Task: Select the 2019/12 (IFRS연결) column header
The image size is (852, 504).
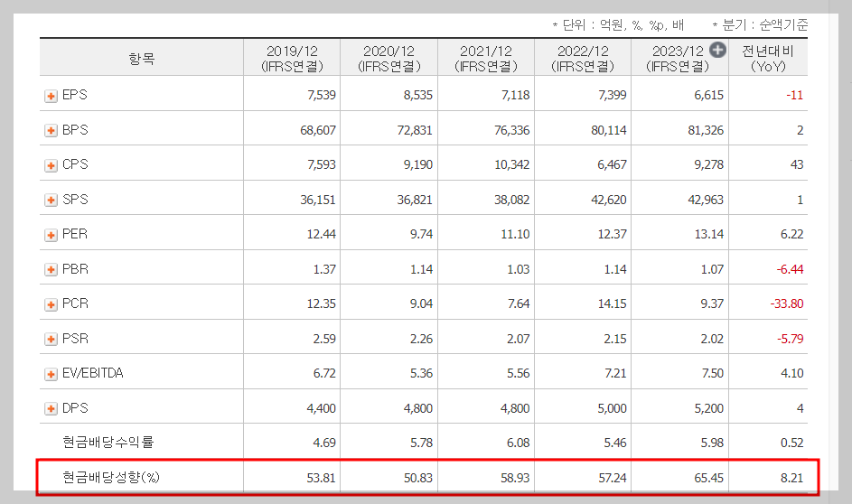Action: (x=292, y=58)
